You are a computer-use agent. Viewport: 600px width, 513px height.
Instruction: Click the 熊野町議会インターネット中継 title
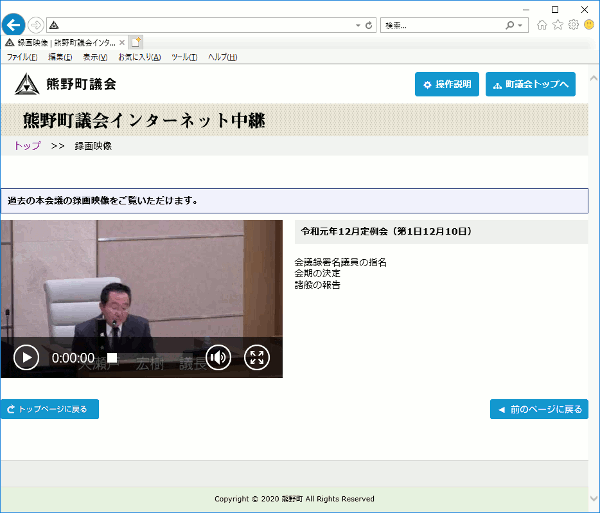(x=144, y=120)
